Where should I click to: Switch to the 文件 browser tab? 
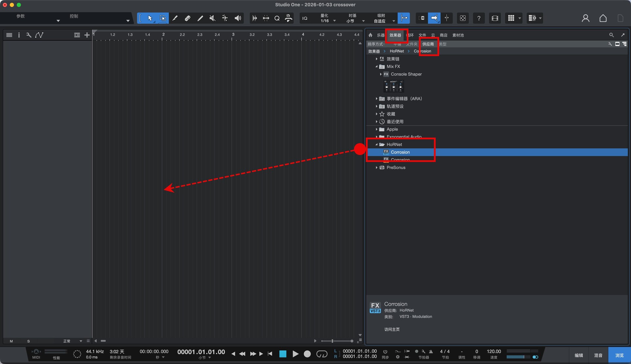pyautogui.click(x=422, y=35)
